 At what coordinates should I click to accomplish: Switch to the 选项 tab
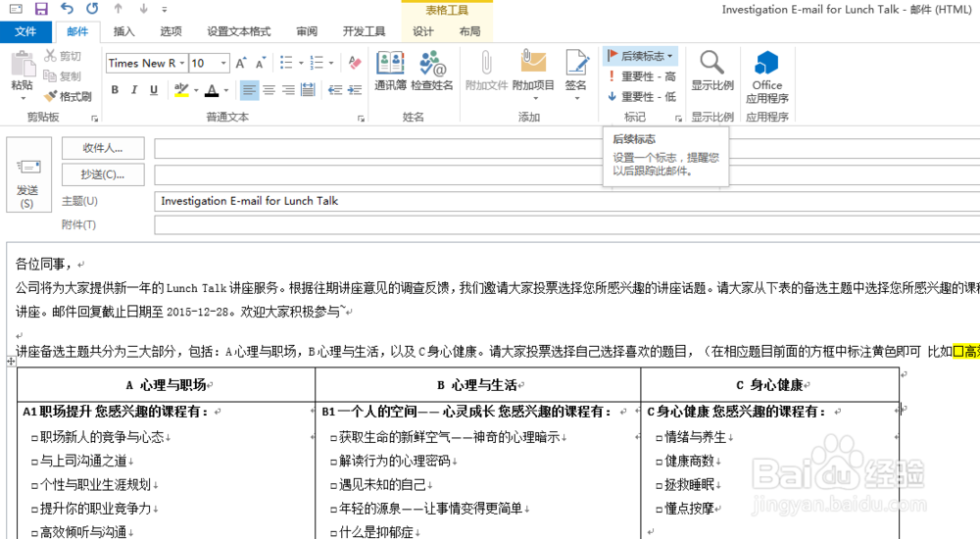click(x=171, y=31)
